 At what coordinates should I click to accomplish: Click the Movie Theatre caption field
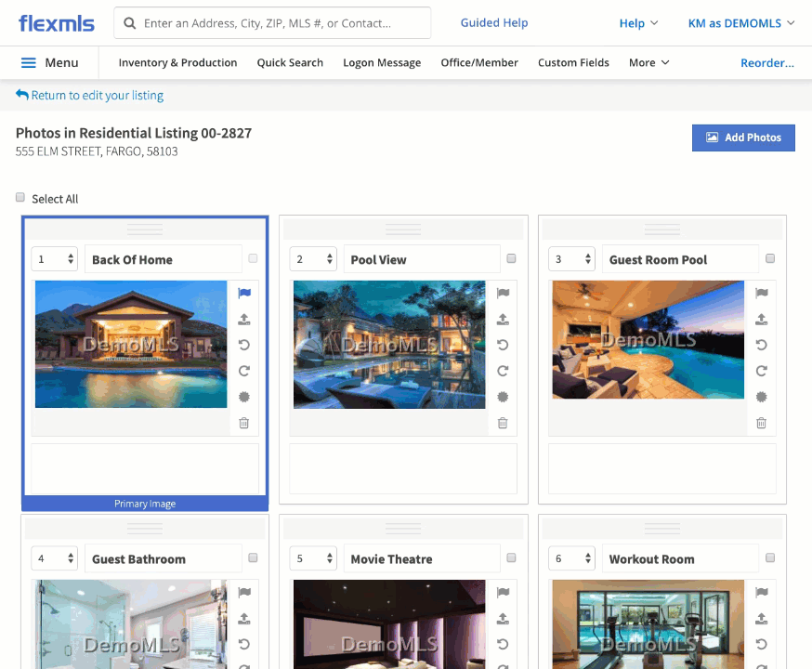coord(422,558)
